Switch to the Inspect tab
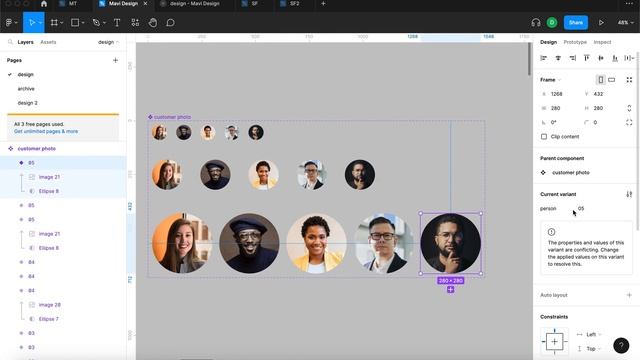The width and height of the screenshot is (640, 360). [602, 42]
